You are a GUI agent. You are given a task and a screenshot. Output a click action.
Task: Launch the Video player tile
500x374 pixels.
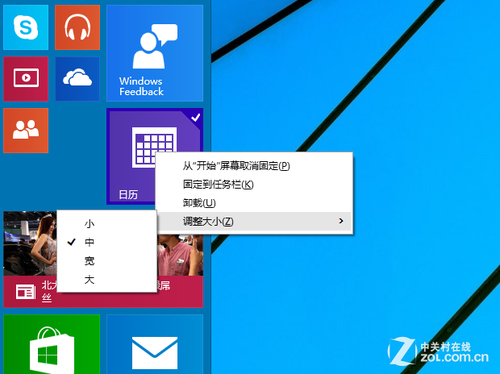coord(26,79)
